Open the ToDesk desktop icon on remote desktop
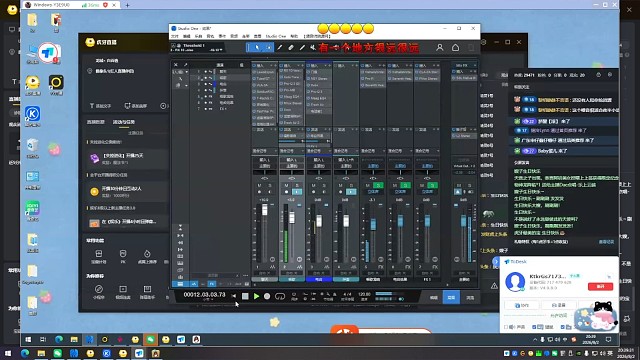 click(49, 54)
